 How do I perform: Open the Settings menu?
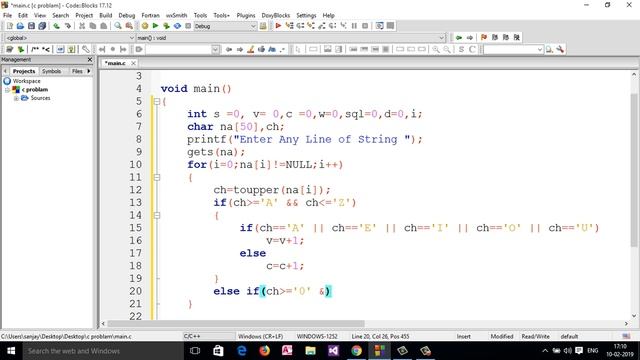(306, 15)
